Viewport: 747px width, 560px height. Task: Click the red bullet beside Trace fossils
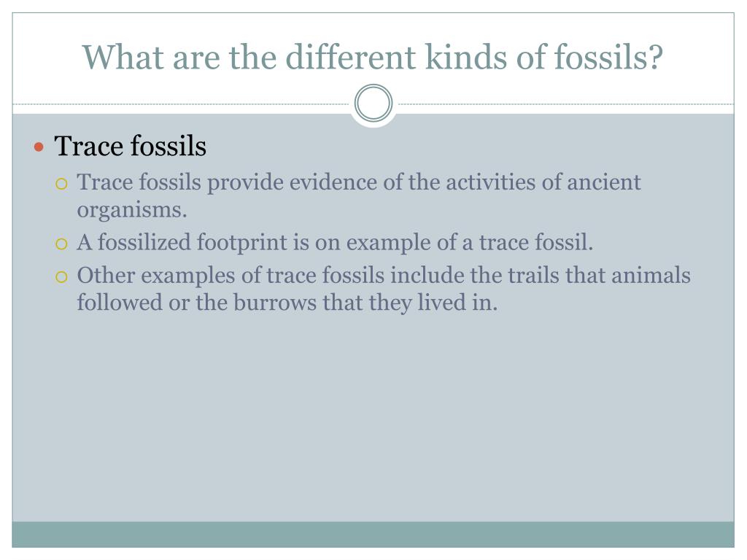tap(39, 147)
